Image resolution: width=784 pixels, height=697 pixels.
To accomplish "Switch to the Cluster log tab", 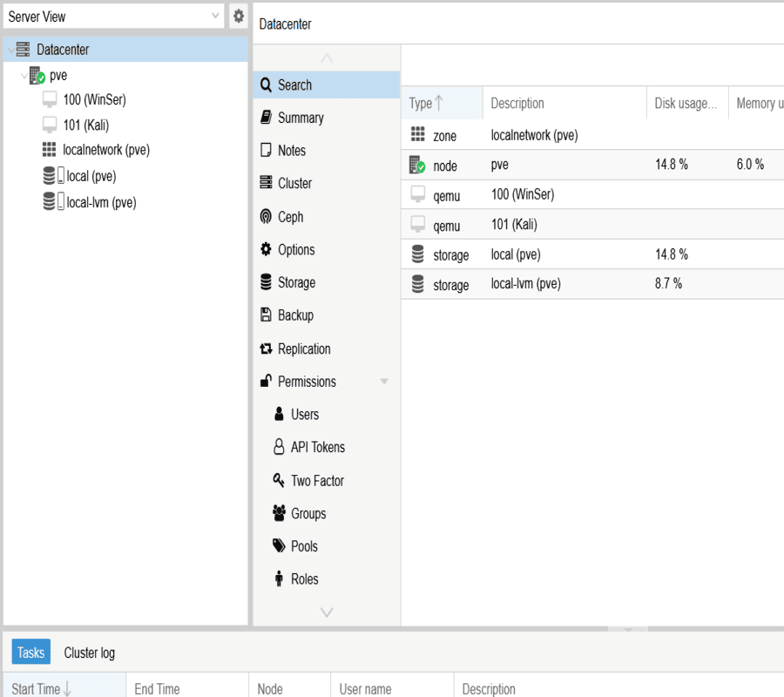I will click(x=89, y=653).
